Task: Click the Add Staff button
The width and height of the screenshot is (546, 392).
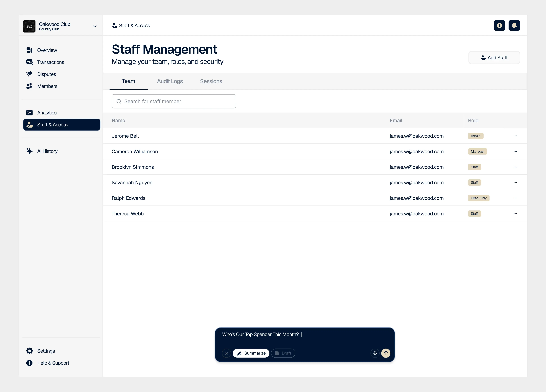Action: click(494, 58)
